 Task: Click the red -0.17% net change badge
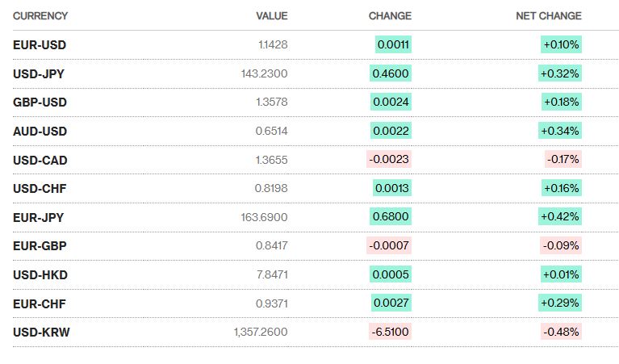pos(563,161)
